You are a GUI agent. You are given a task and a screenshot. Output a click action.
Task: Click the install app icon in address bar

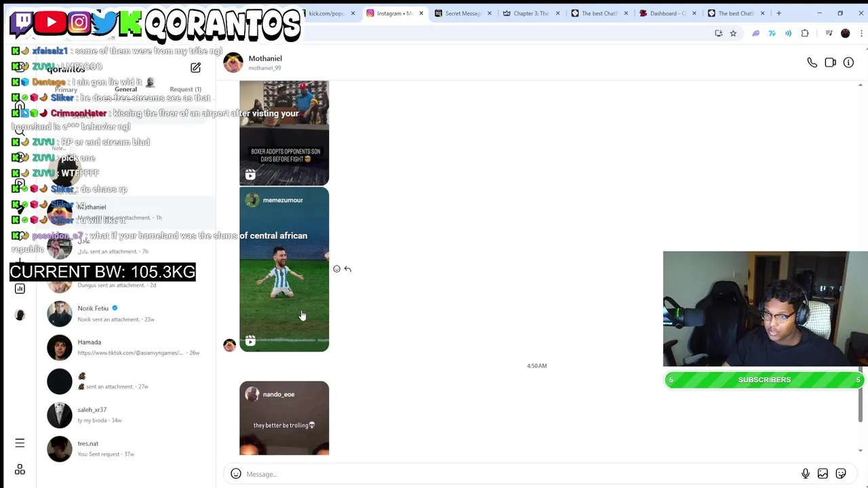click(x=719, y=33)
